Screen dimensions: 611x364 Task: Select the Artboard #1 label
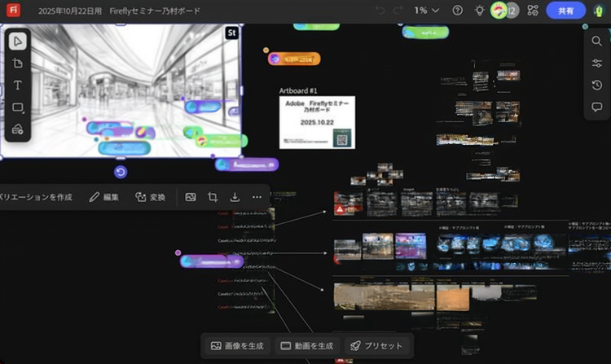click(298, 90)
